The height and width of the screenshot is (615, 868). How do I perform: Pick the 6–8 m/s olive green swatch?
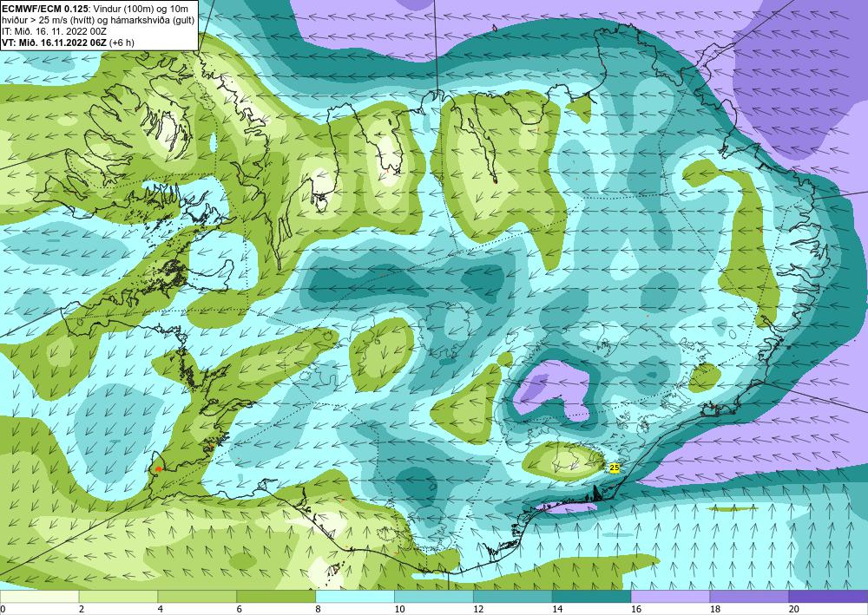pos(276,597)
